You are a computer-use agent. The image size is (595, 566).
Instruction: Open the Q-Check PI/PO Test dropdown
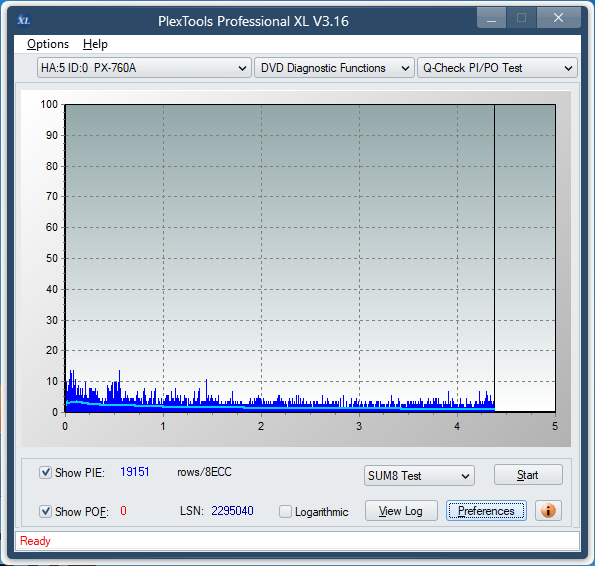497,68
